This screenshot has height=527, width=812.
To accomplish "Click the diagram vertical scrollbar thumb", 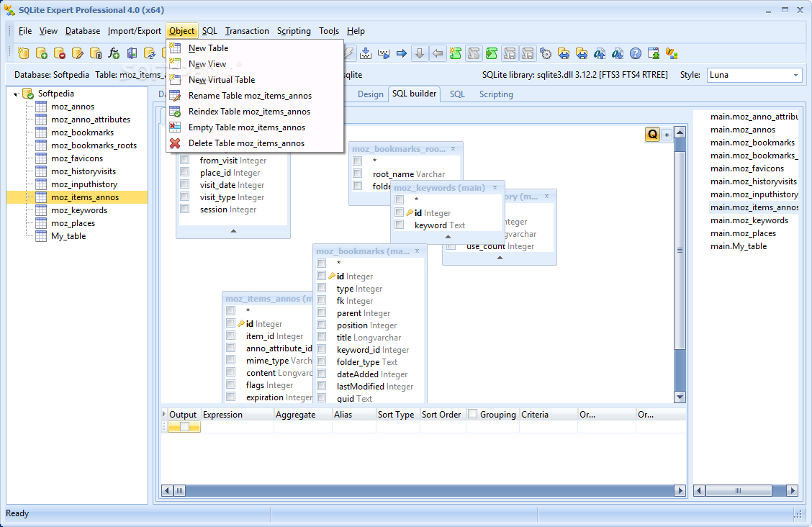I will 680,251.
